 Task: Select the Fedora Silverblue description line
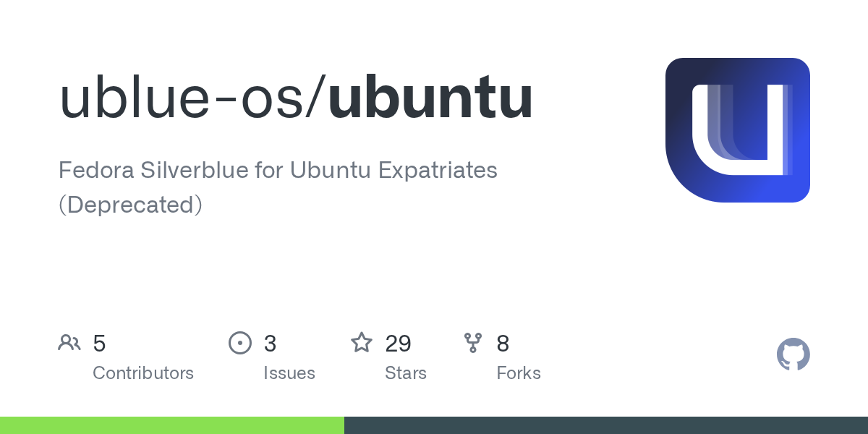[x=278, y=170]
